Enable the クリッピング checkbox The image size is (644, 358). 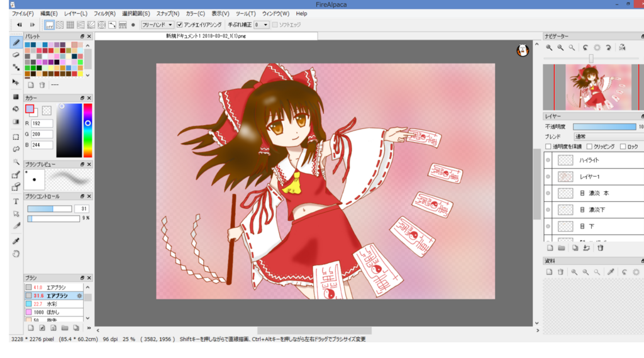coord(589,147)
